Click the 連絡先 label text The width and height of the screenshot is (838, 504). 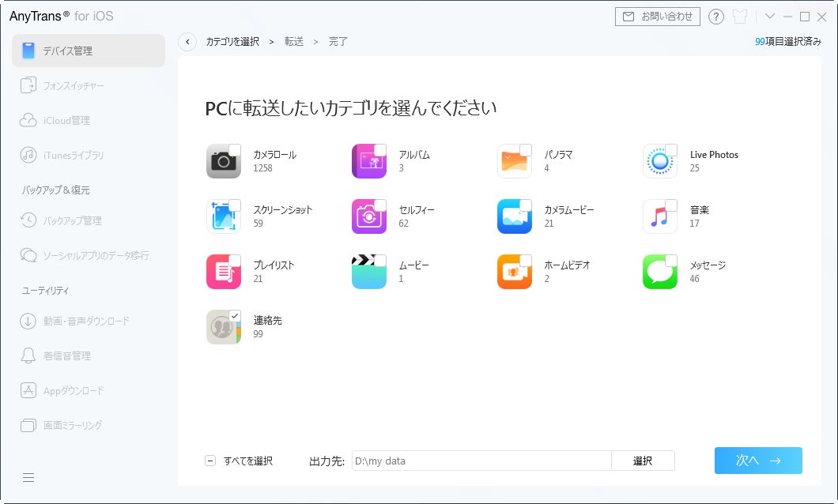[267, 321]
